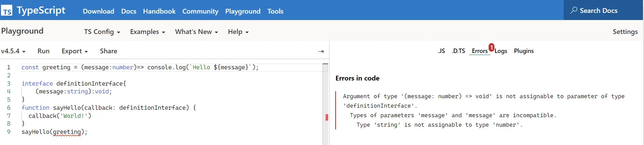Click the red error count badge
The width and height of the screenshot is (644, 145).
(x=491, y=48)
